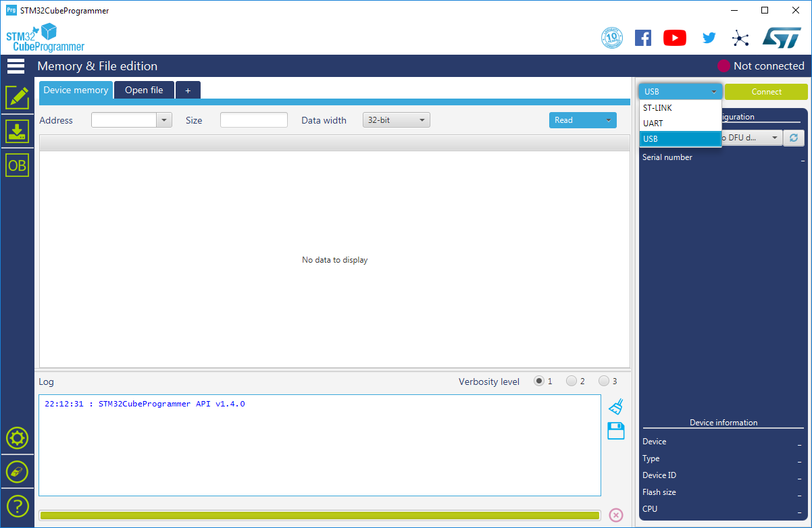The height and width of the screenshot is (528, 812).
Task: Open the Facebook icon
Action: (643, 38)
